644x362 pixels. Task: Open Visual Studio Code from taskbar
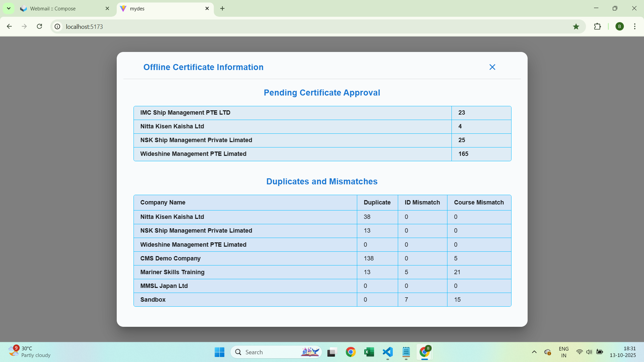[x=387, y=352]
